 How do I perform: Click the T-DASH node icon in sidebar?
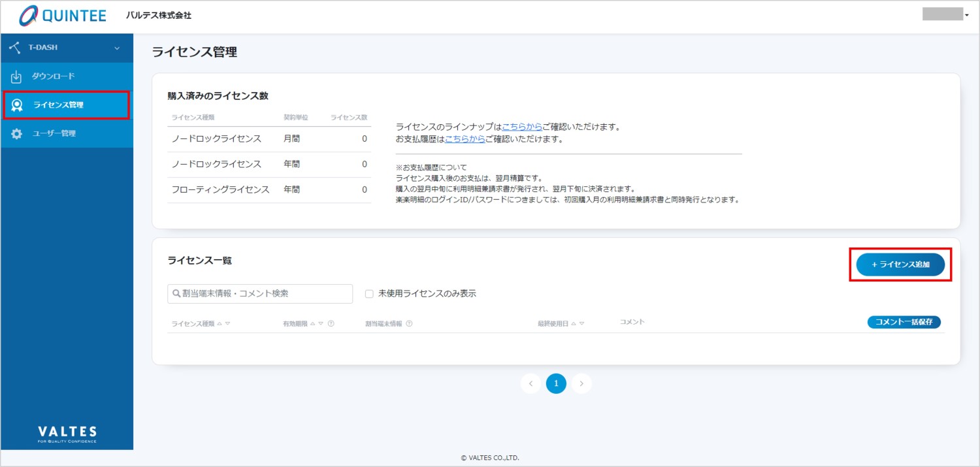15,48
